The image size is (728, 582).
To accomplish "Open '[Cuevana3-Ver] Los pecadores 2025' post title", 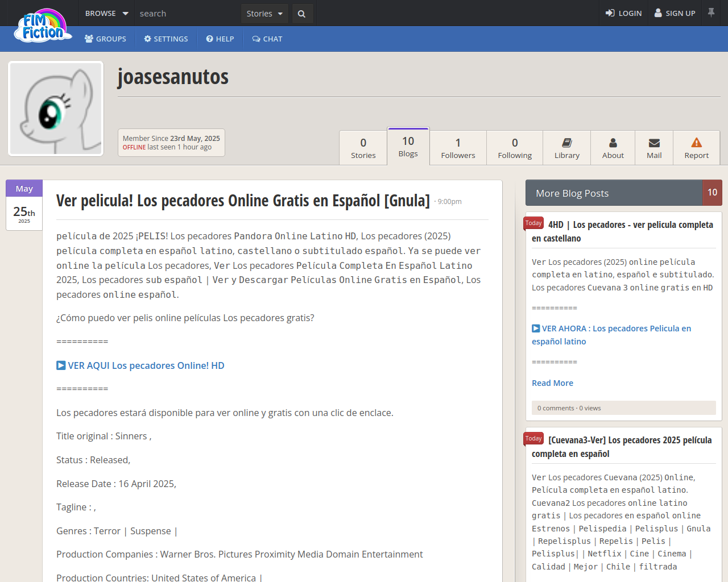I will pos(622,447).
